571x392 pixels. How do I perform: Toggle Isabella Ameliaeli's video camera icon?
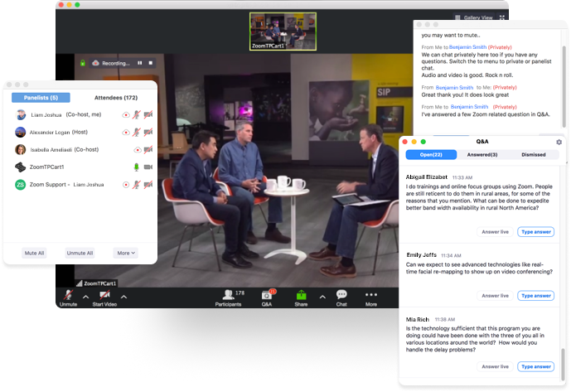tap(148, 149)
